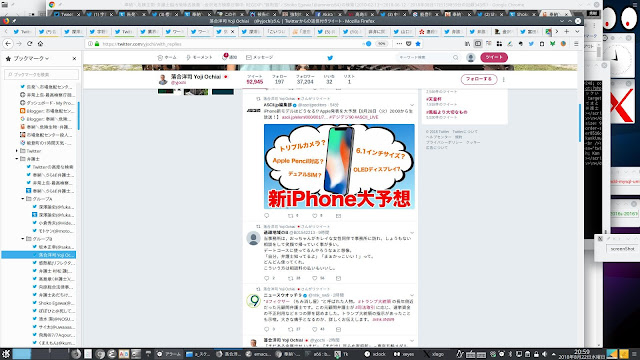
Task: Click the green padlock site security icon
Action: [97, 44]
